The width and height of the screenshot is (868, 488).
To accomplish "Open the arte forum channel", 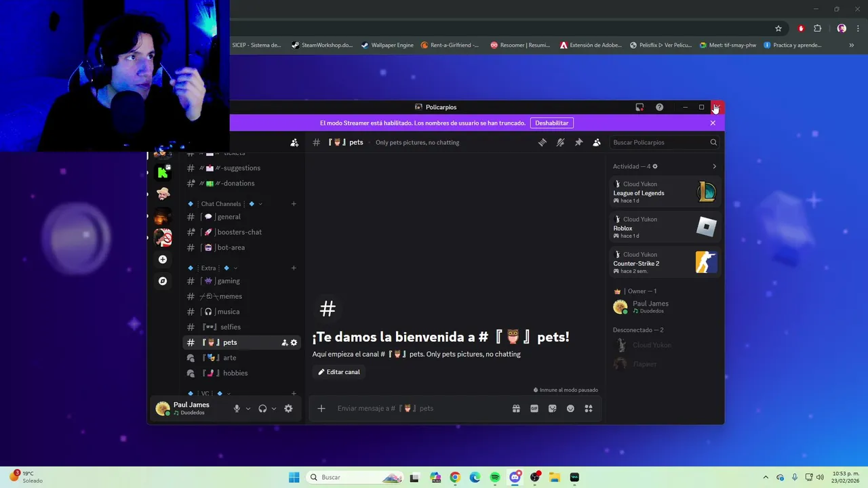I will click(x=241, y=358).
